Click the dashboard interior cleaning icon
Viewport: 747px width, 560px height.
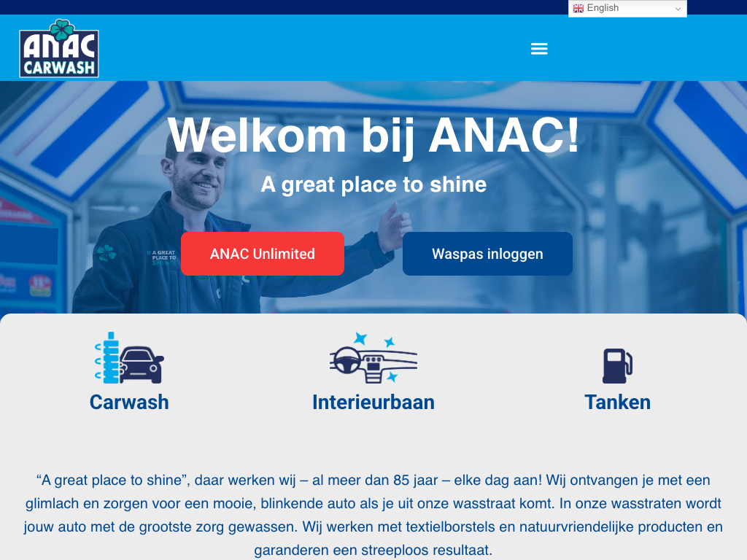(373, 357)
